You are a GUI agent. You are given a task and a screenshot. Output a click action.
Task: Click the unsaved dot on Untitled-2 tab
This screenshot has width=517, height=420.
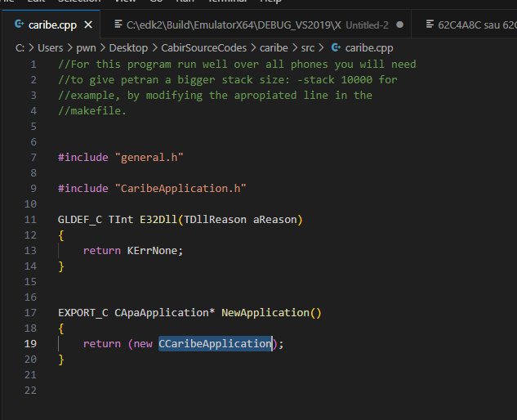pos(399,25)
